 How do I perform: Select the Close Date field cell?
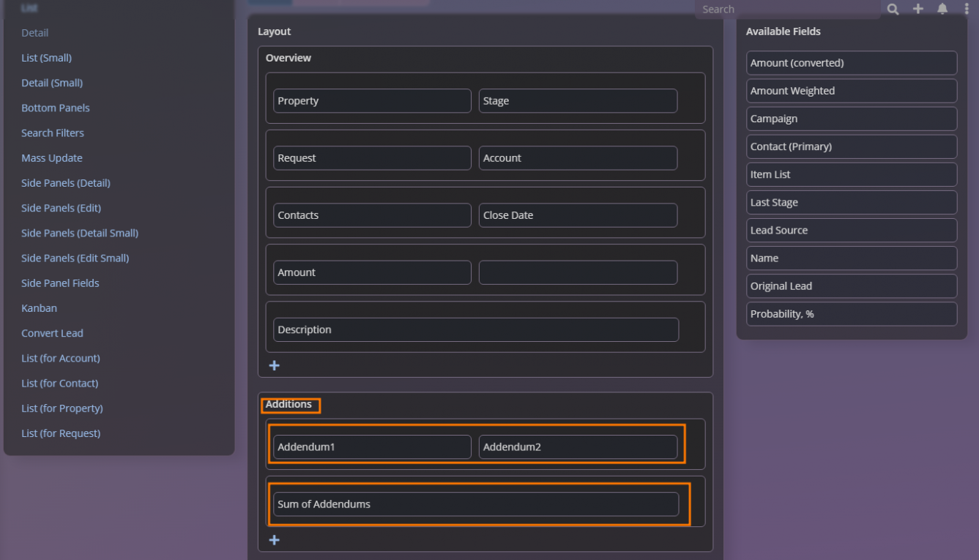[578, 215]
